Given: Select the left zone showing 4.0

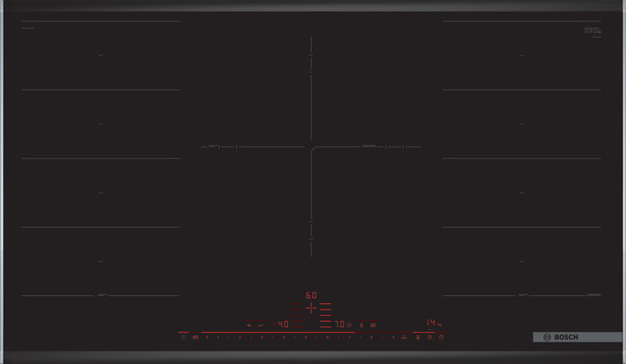Looking at the screenshot, I should 283,324.
